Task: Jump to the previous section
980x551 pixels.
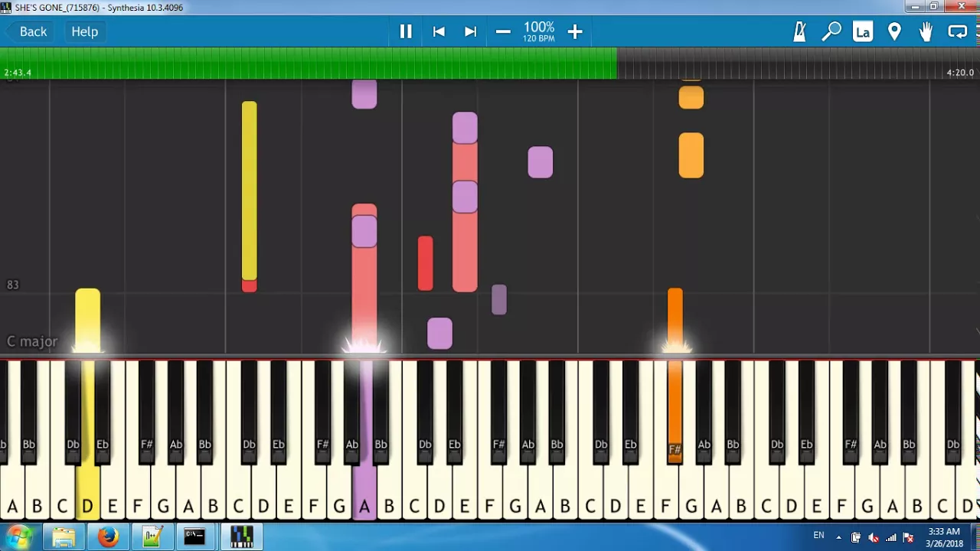Action: click(x=439, y=31)
